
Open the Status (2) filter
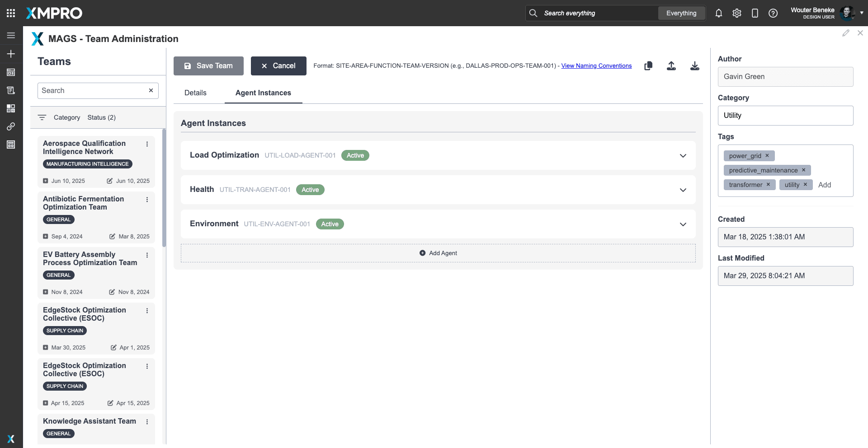pos(101,117)
